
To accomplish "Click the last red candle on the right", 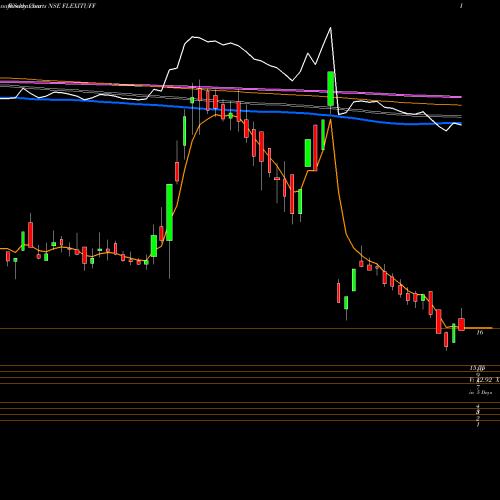I will (461, 324).
